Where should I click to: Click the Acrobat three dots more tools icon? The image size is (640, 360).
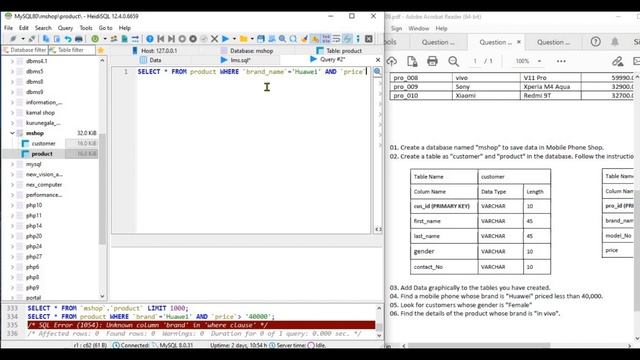(x=561, y=61)
